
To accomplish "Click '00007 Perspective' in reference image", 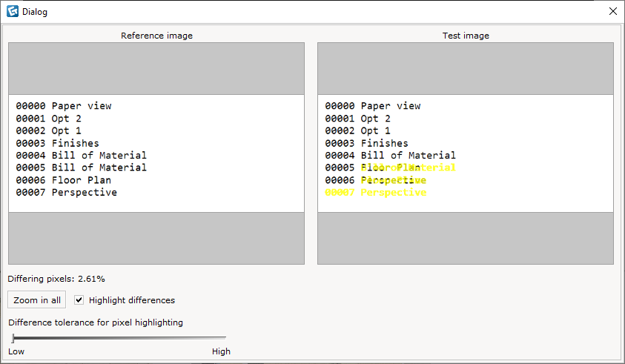I will (67, 193).
